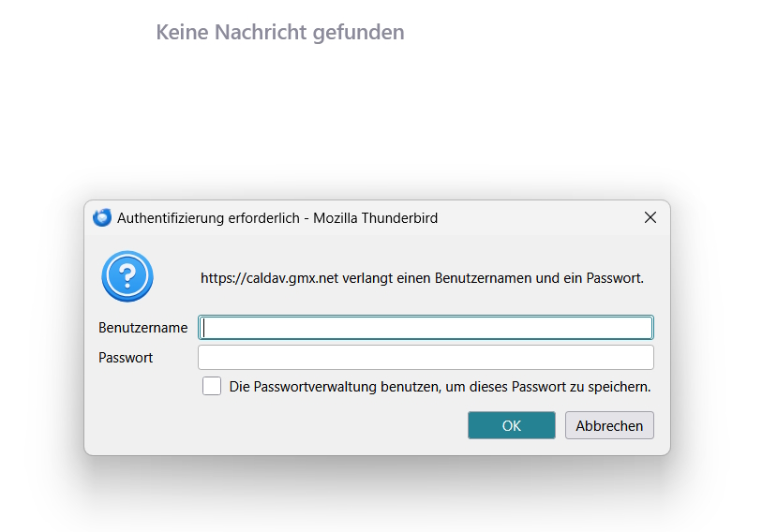Focus the Passwort input field
The width and height of the screenshot is (777, 532).
click(x=426, y=357)
